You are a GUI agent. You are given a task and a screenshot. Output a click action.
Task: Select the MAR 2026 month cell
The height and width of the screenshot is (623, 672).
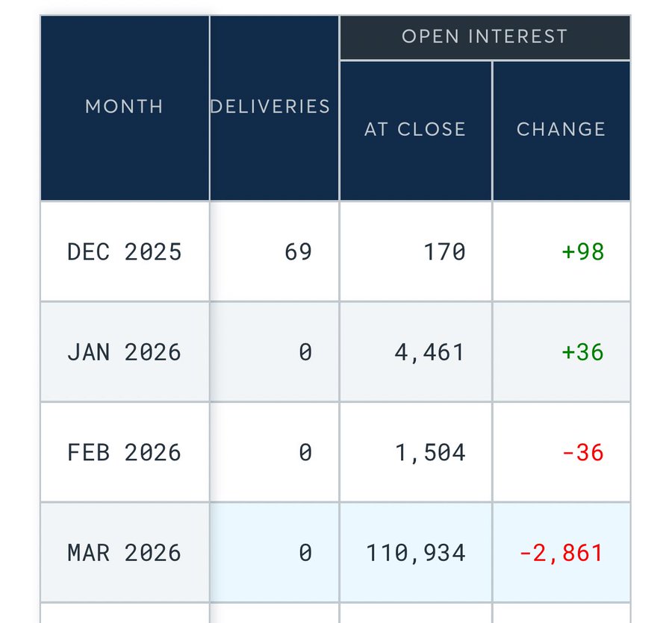coord(125,553)
